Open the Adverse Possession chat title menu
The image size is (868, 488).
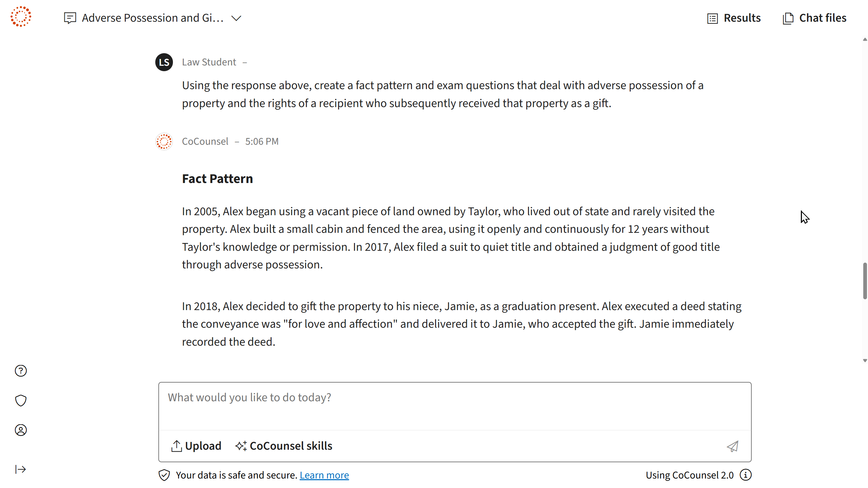pyautogui.click(x=153, y=18)
